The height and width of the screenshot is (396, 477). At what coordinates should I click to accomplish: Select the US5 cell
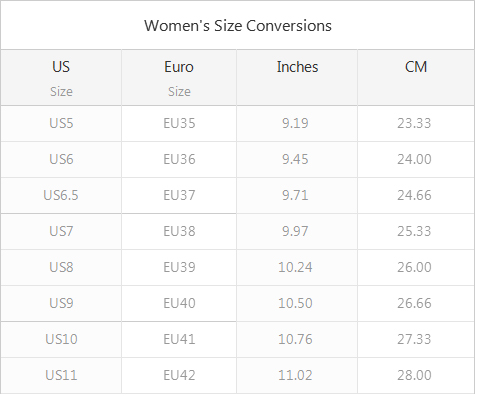[x=61, y=123]
